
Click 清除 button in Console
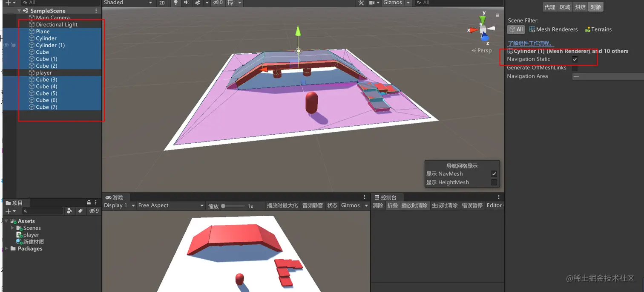[378, 205]
